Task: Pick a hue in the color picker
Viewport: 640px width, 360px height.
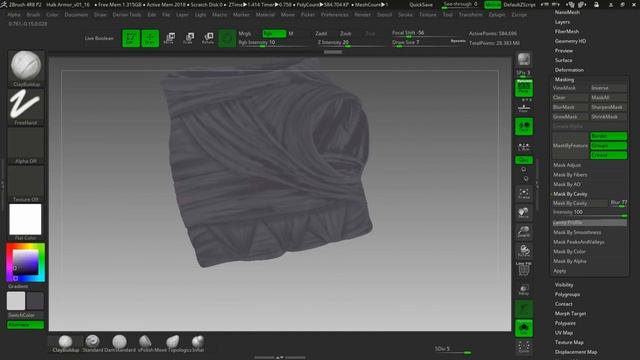Action: (25, 262)
